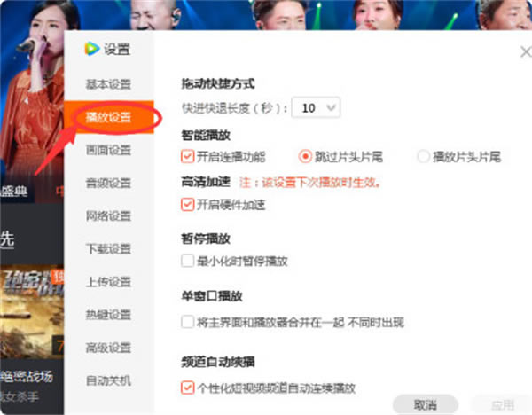Open 基本设置 tab
532x415 pixels.
(x=108, y=84)
